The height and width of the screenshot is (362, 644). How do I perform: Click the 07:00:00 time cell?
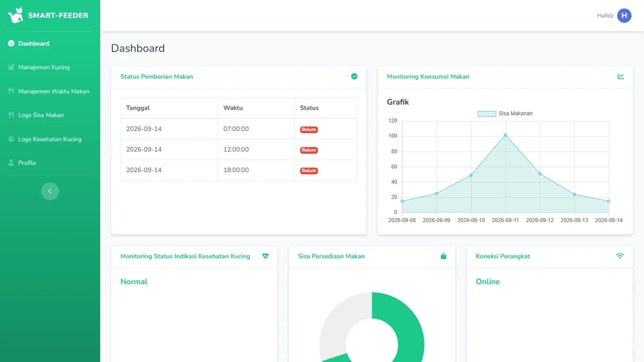click(x=256, y=129)
